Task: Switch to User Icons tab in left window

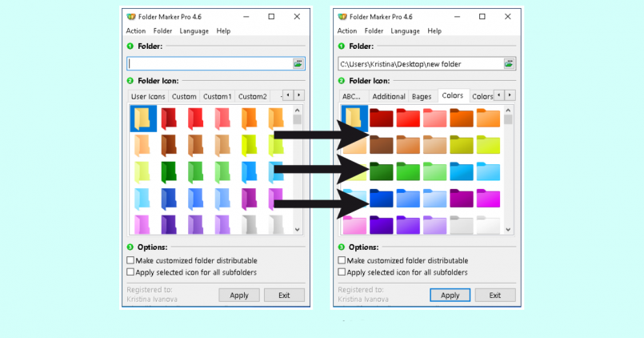Action: 148,96
